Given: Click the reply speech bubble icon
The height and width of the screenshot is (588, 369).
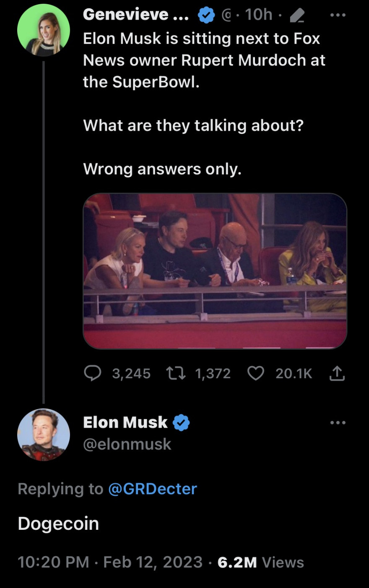Looking at the screenshot, I should 93,373.
